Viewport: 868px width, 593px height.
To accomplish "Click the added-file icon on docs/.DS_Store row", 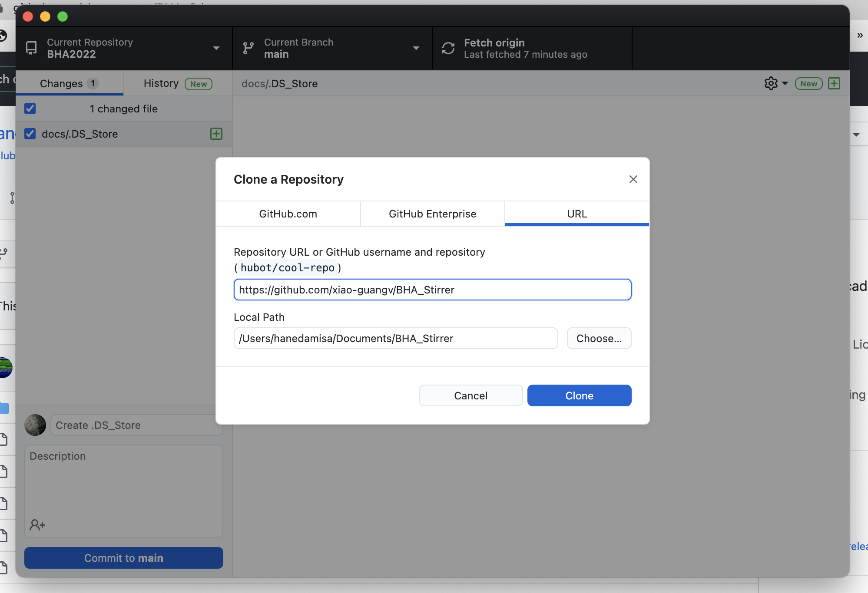I will (216, 134).
